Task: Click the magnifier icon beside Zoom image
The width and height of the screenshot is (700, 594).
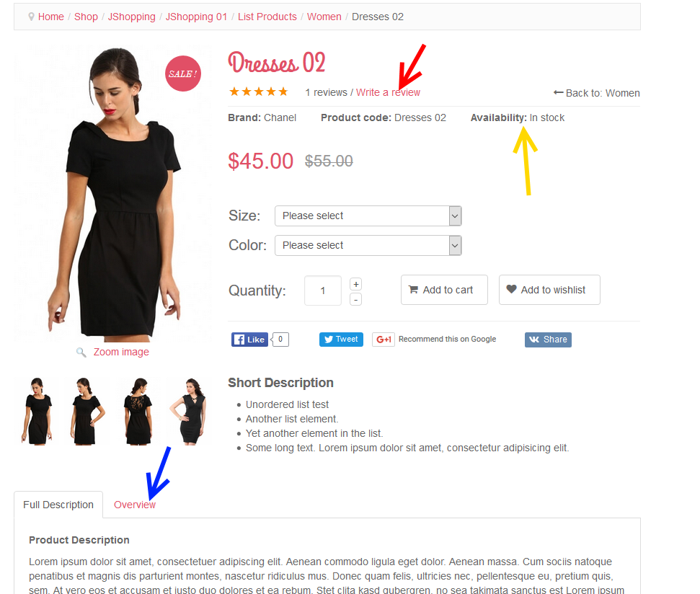Action: (x=81, y=353)
